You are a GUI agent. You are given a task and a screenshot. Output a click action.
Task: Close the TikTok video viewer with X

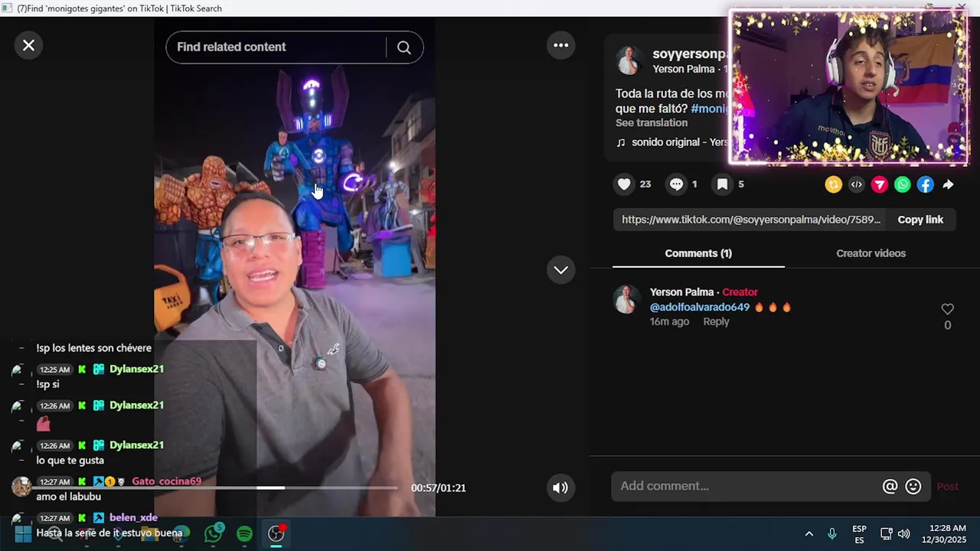point(28,45)
